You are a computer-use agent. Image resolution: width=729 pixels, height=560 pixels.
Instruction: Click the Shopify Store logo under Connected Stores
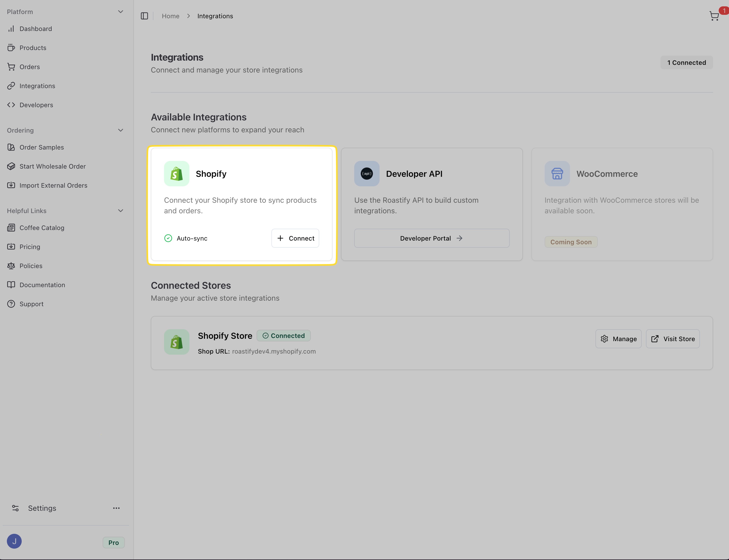[x=176, y=342]
